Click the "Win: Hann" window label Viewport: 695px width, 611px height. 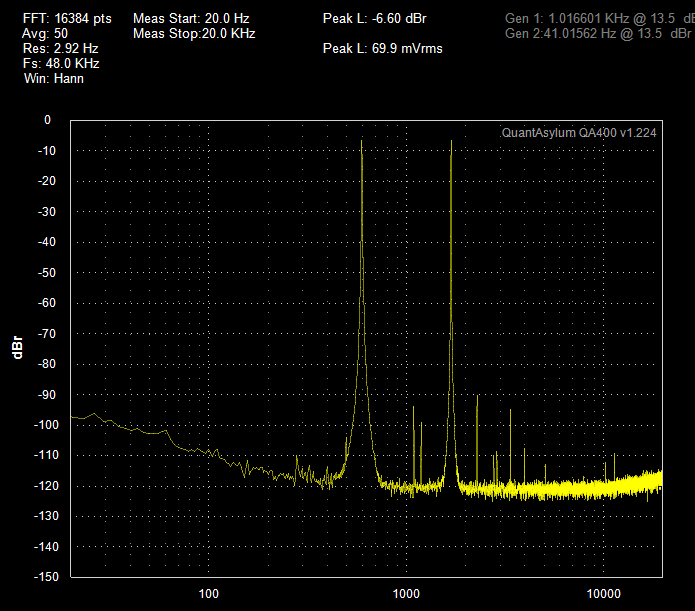click(54, 78)
